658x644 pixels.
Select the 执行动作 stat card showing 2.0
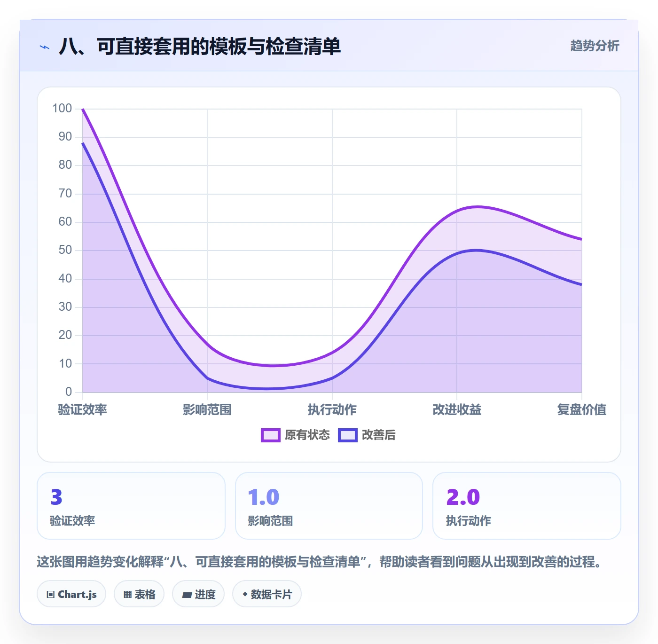pos(527,506)
